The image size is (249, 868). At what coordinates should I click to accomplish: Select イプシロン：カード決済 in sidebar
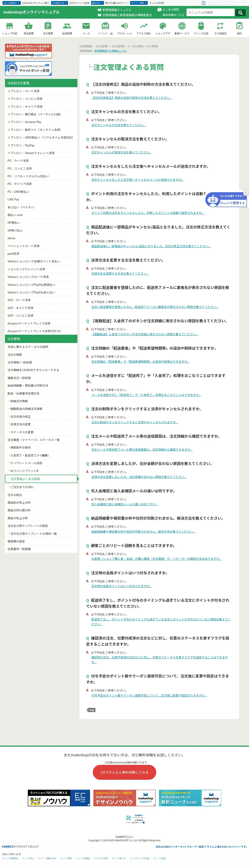click(41, 91)
